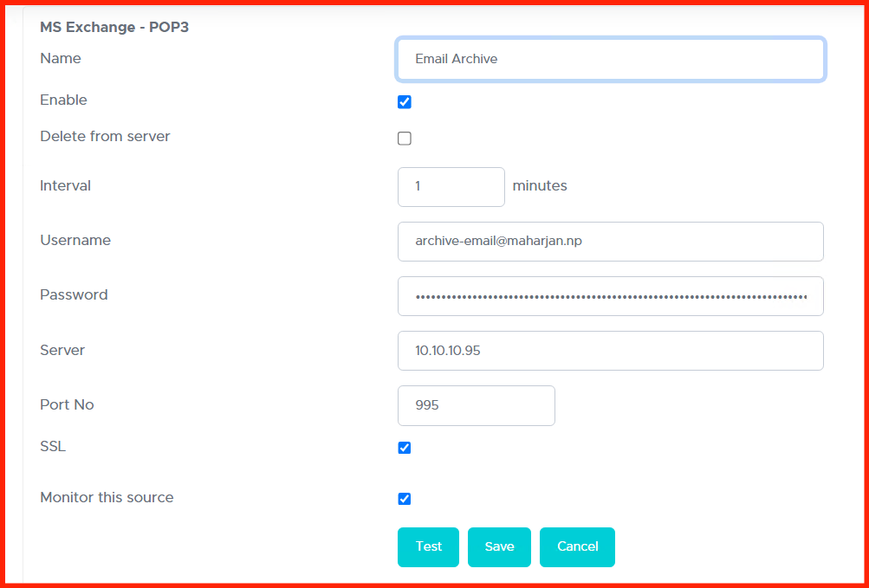Screen dimensions: 869x588
Task: Click the 'Port No' label text
Action: pyautogui.click(x=67, y=405)
